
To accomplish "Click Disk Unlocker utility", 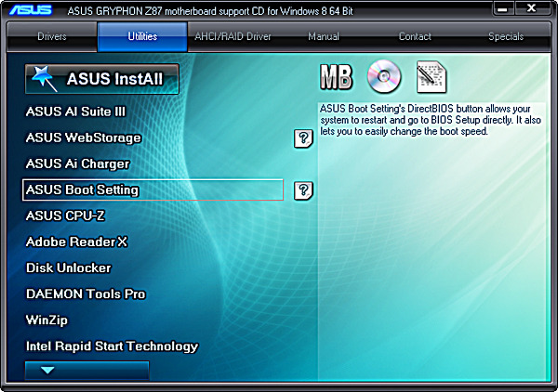I will (x=68, y=268).
